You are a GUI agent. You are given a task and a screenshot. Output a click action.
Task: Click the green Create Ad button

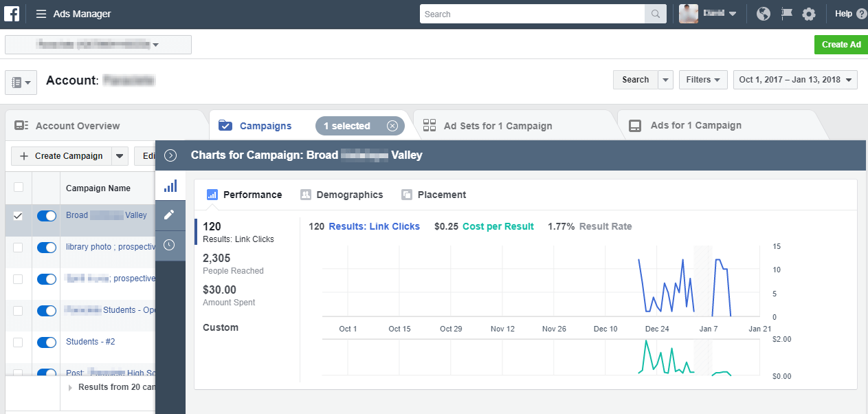pos(841,45)
